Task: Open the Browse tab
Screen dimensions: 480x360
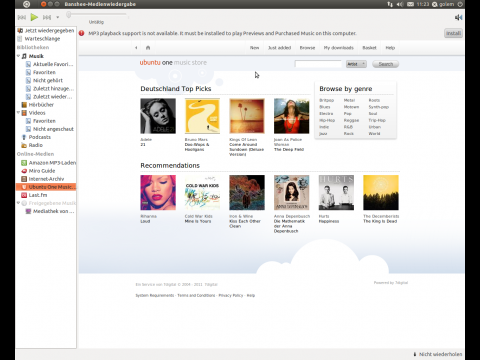Action: (x=307, y=48)
